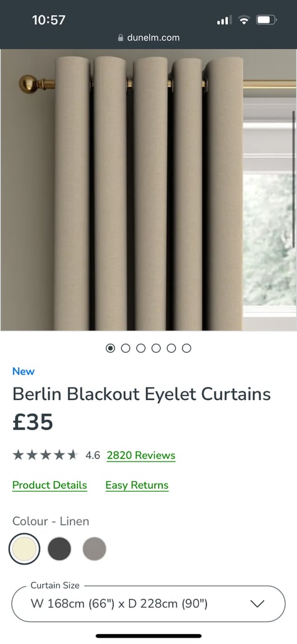
Task: Select the last image carousel dot
Action: 186,348
